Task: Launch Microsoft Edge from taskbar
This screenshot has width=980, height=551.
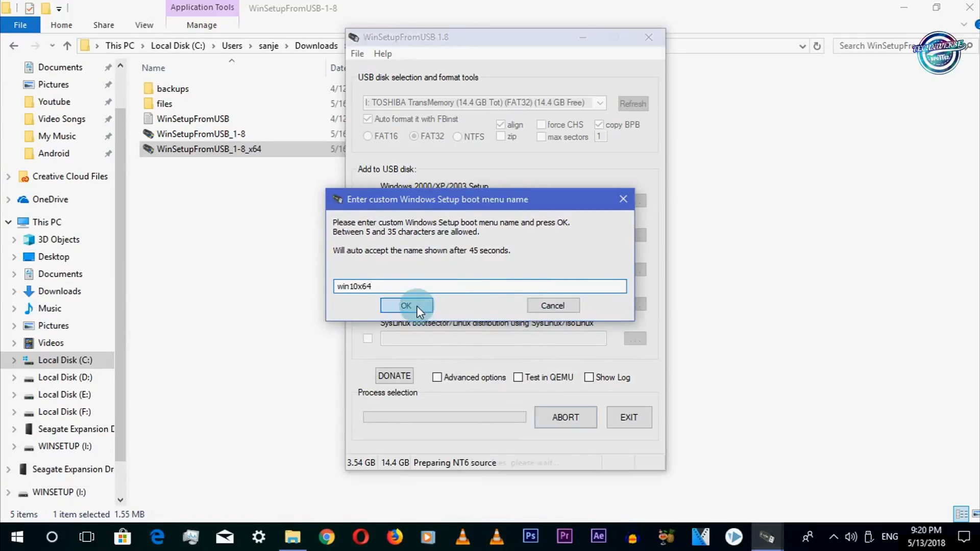Action: 157,537
